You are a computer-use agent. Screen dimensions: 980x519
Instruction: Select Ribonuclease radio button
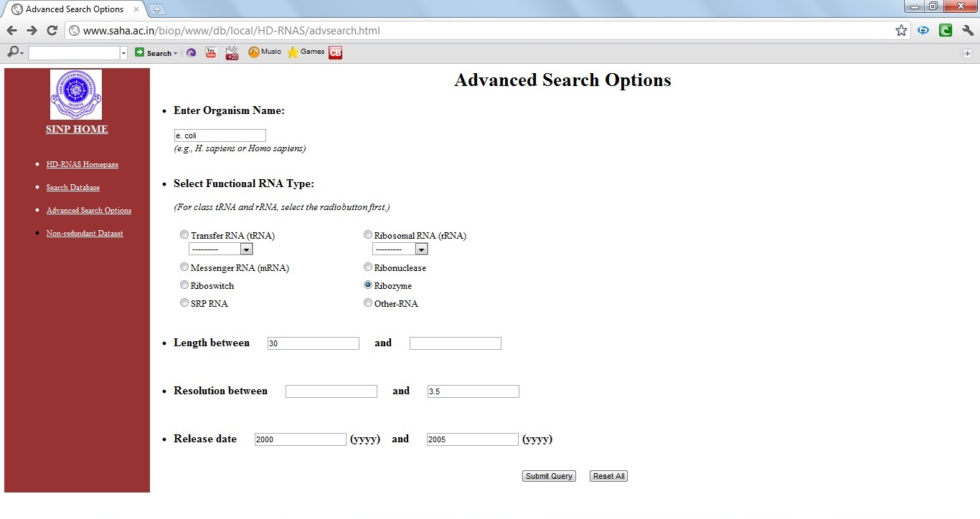point(368,267)
